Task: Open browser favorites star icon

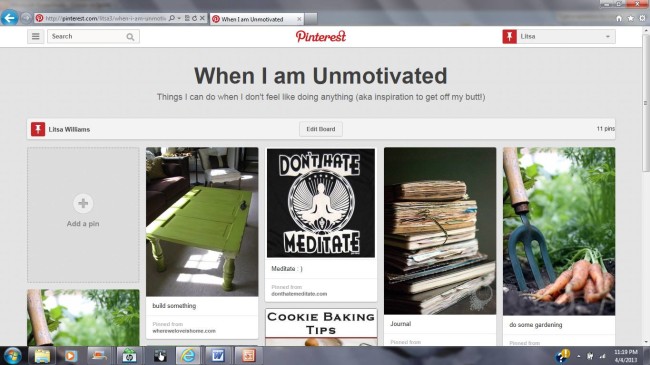Action: (631, 18)
